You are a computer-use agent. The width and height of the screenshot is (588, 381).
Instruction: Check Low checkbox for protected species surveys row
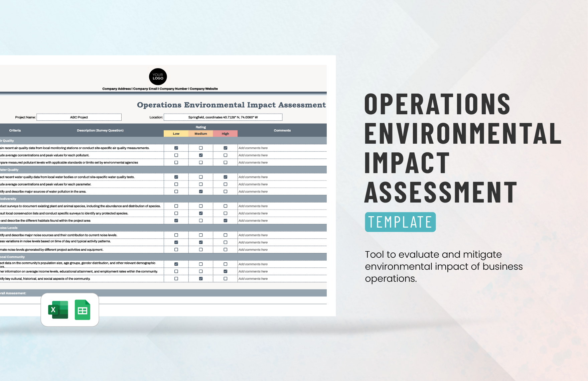point(176,213)
